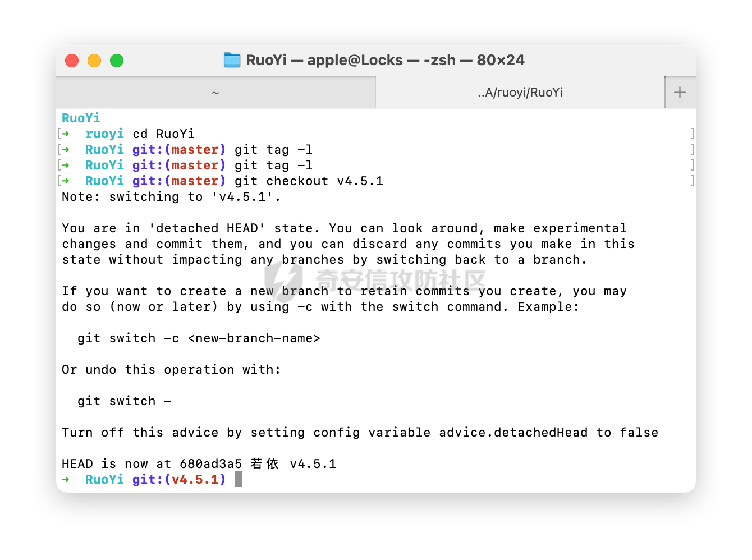Place cursor at the gray block cursor
This screenshot has width=752, height=560.
coord(239,479)
